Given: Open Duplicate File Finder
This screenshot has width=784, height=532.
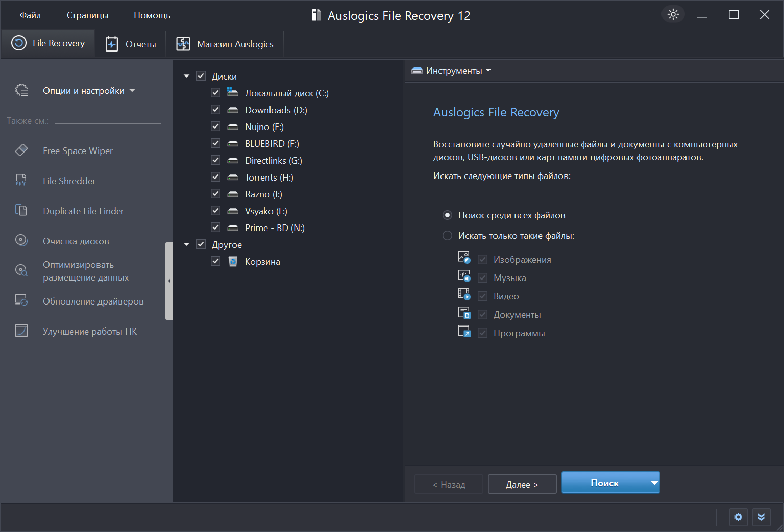Looking at the screenshot, I should click(83, 211).
